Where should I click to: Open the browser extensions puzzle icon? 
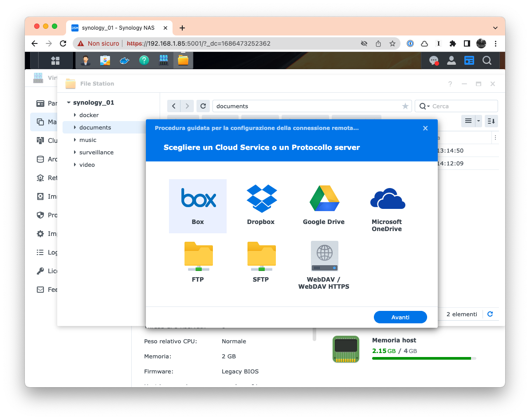pyautogui.click(x=452, y=43)
